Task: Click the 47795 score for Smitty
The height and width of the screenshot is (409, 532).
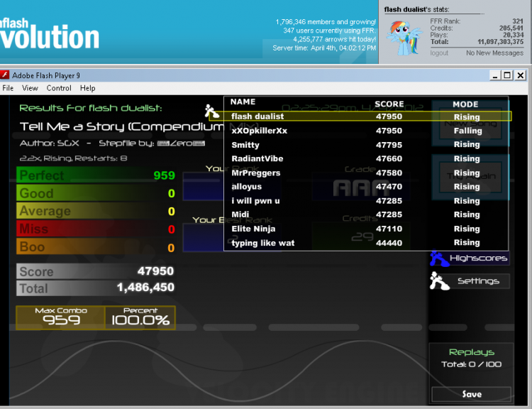Action: click(x=389, y=145)
